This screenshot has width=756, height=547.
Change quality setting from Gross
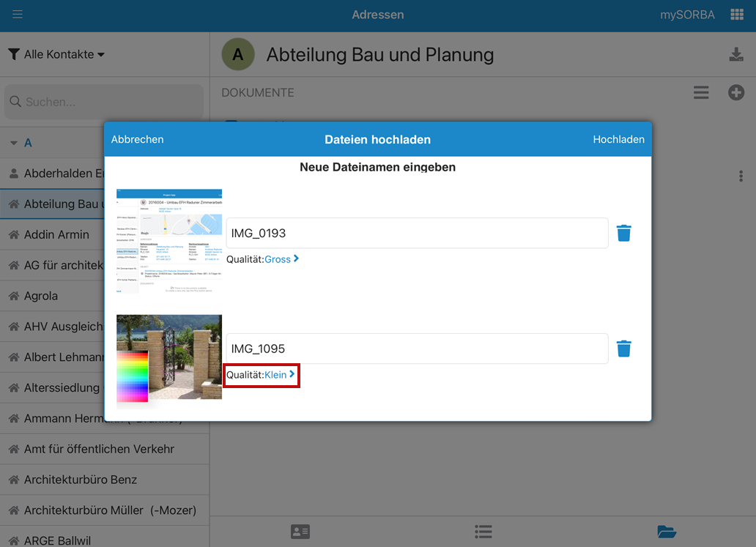(281, 259)
